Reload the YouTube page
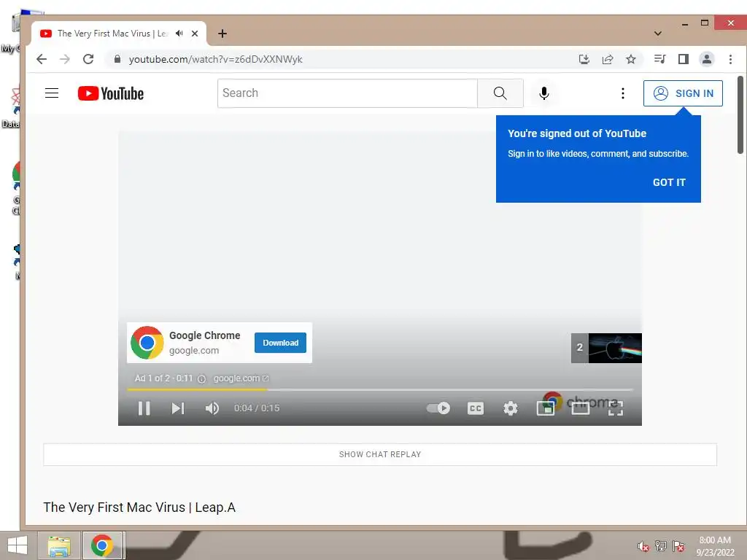Screen dimensions: 747x560 tap(88, 59)
